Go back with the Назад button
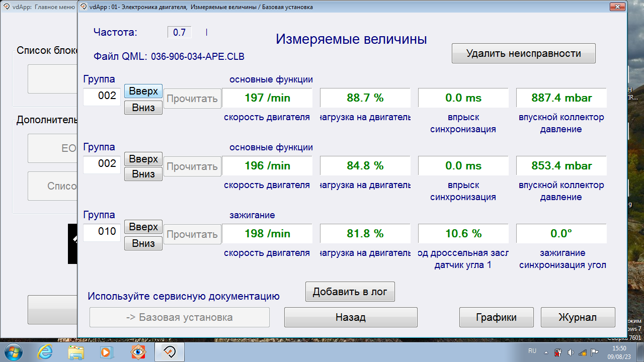This screenshot has width=644, height=362. (351, 317)
